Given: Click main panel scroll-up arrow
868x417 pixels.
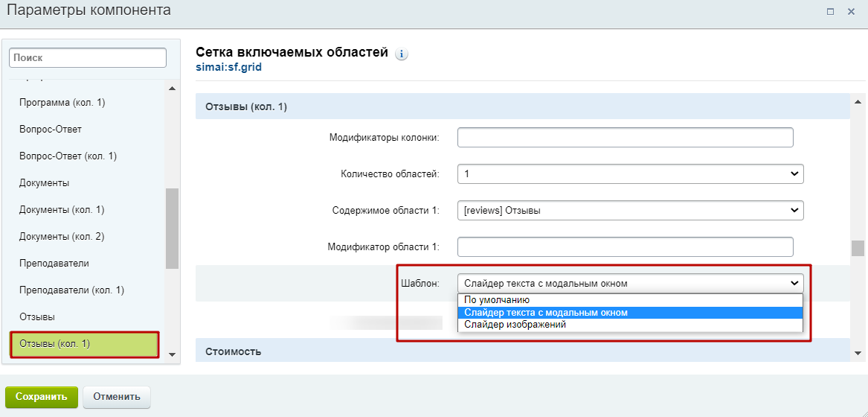Looking at the screenshot, I should click(x=858, y=102).
